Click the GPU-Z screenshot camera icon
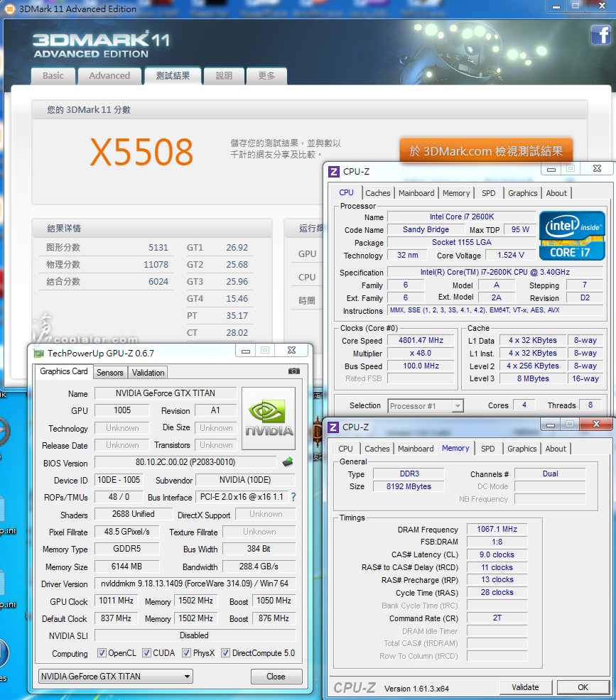Viewport: 616px width, 700px height. (x=294, y=371)
